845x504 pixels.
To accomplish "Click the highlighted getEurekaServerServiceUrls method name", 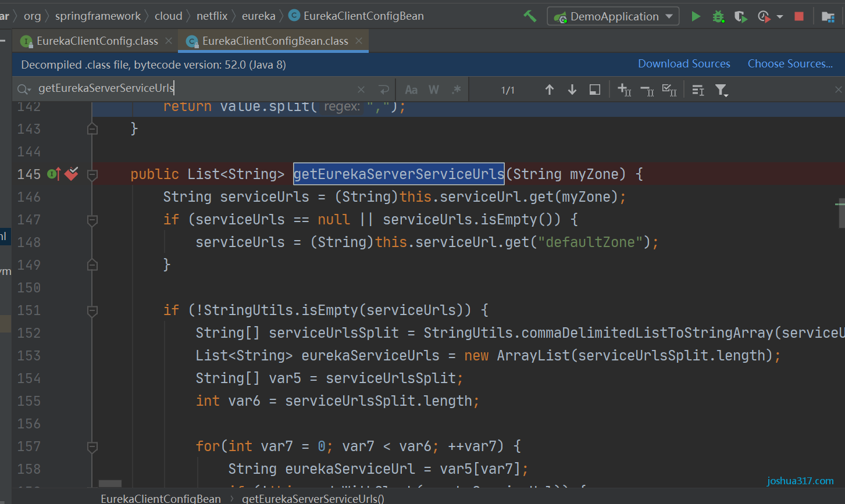I will 399,174.
